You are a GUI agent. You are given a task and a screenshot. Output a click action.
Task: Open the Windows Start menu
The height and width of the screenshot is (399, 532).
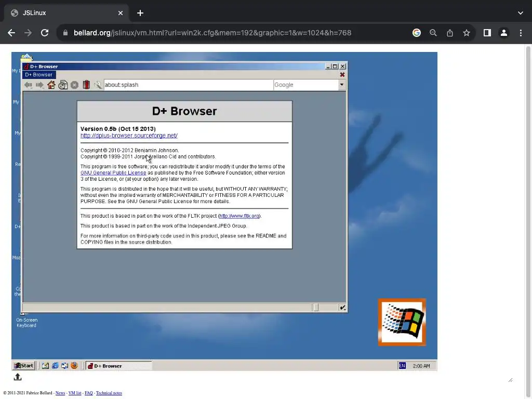pyautogui.click(x=24, y=365)
